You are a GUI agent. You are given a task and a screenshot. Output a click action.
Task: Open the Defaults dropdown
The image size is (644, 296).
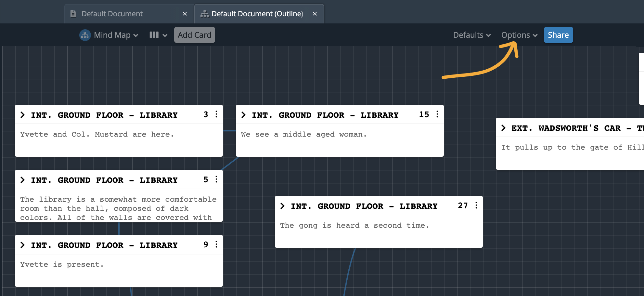click(471, 35)
